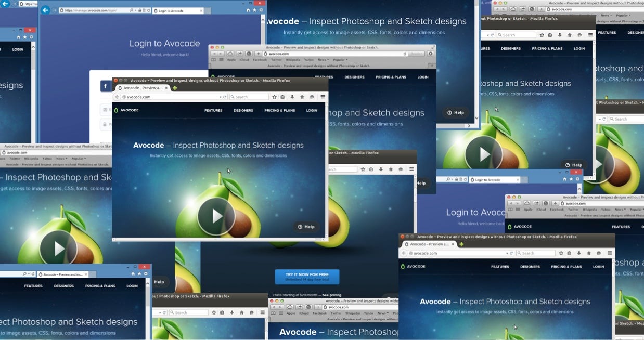Select Avocode tab in center Firefox window
The height and width of the screenshot is (340, 644).
tap(141, 88)
